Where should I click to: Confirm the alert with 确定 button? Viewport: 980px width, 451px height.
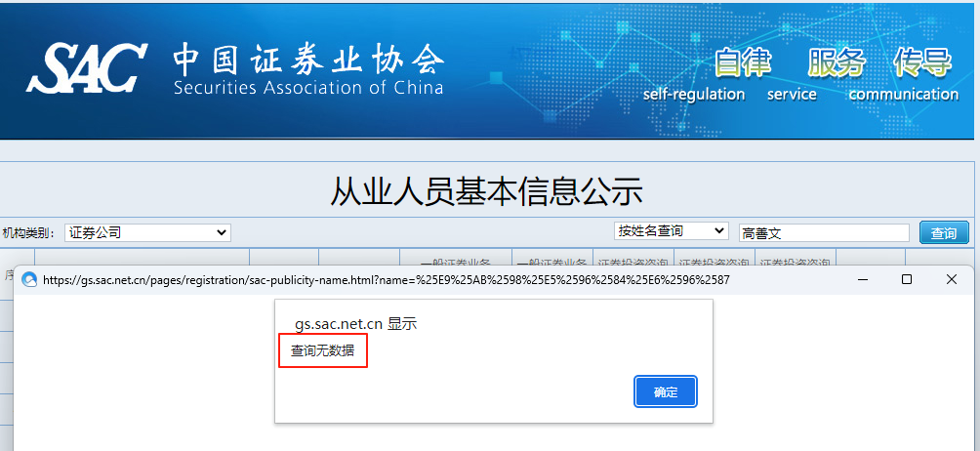[x=666, y=391]
